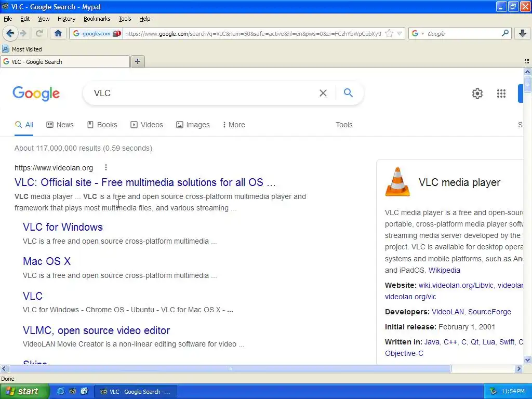Open the tab groups icon
Image resolution: width=532 pixels, height=399 pixels.
[x=527, y=61]
